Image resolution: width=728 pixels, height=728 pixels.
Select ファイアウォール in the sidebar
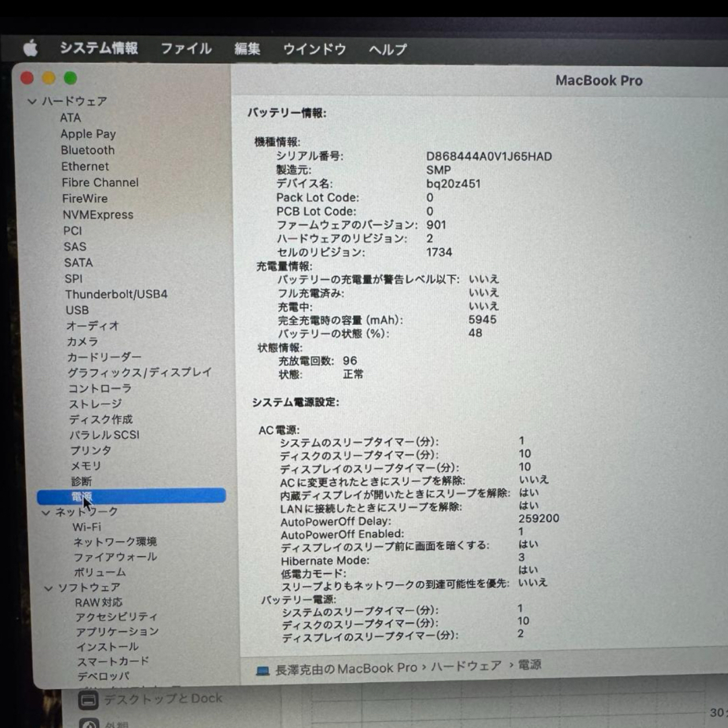[115, 557]
